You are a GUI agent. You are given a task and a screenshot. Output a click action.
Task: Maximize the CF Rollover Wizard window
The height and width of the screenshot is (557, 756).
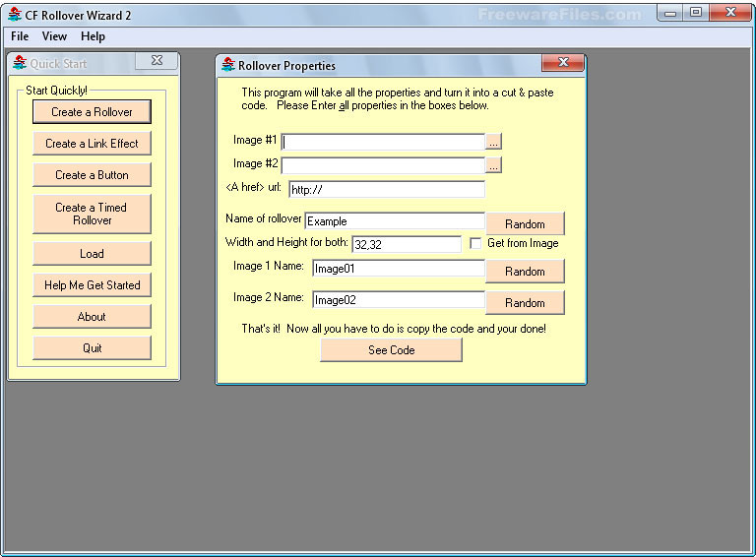pos(696,13)
